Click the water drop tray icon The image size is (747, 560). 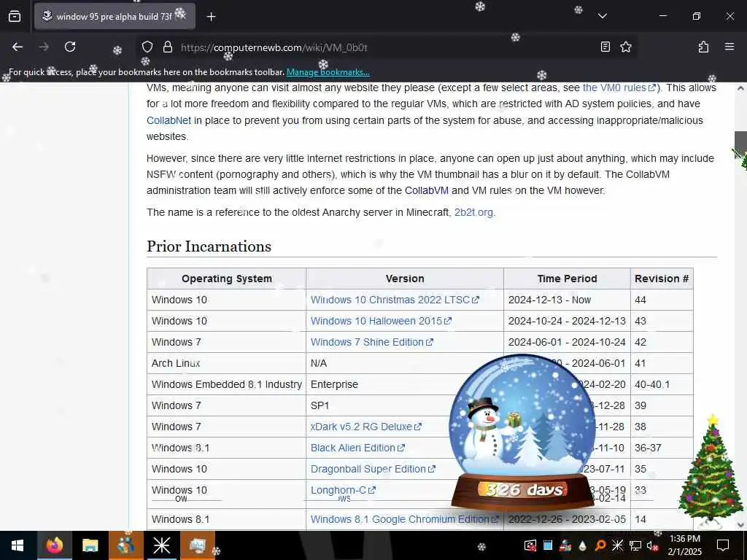tap(582, 545)
